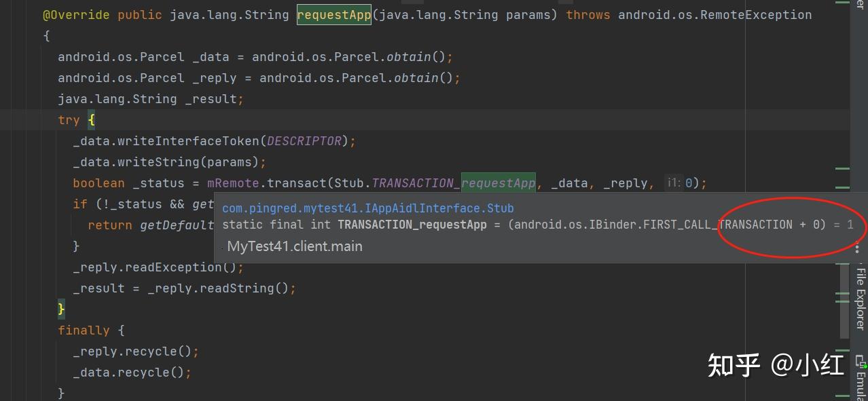Click the mRemote field reference
The image size is (868, 401).
pyautogui.click(x=234, y=183)
